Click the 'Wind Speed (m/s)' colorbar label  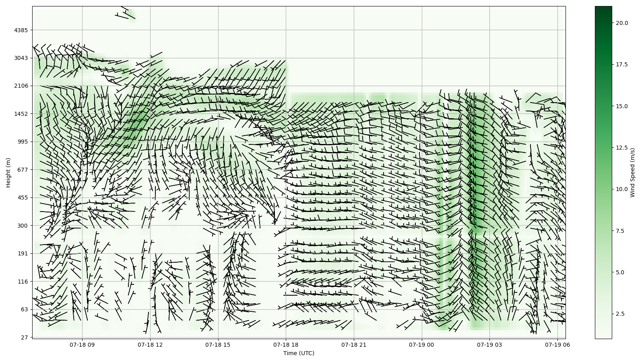point(632,173)
